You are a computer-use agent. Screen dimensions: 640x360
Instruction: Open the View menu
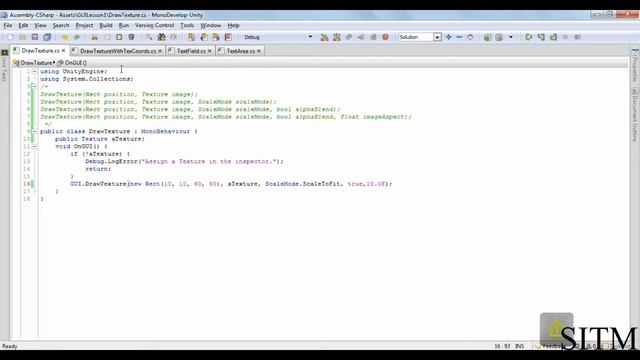[x=40, y=25]
